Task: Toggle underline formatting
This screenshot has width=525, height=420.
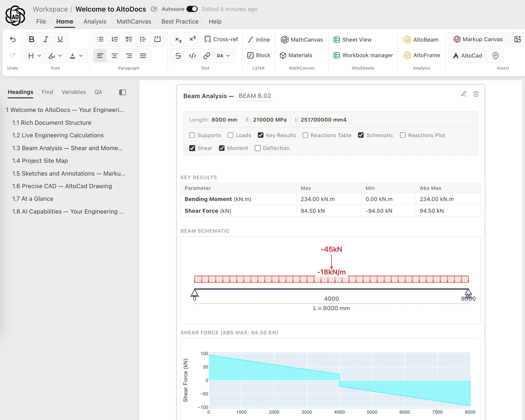Action: (60, 39)
